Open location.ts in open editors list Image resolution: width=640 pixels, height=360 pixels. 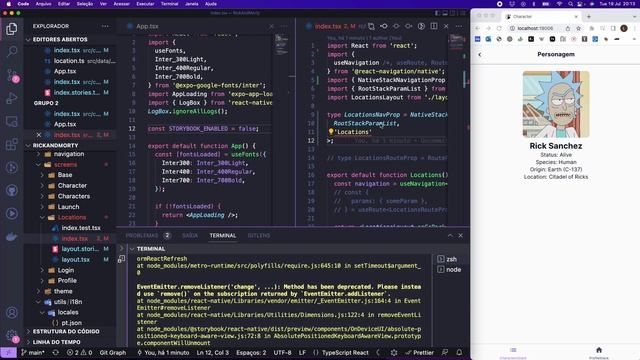coord(69,61)
